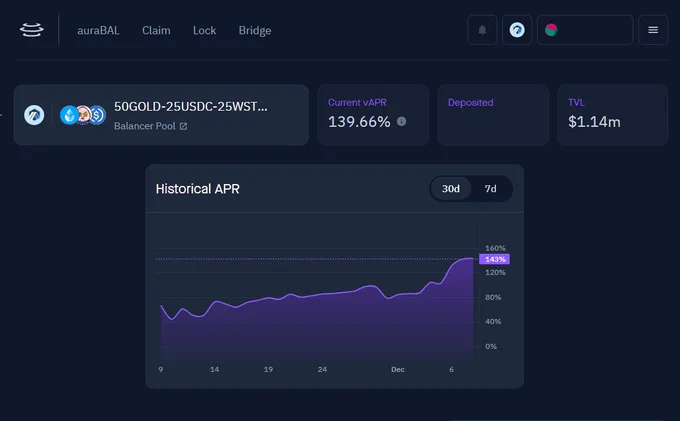Click the blue droplet token icon
Viewport: 680px width, 421px height.
coord(69,115)
